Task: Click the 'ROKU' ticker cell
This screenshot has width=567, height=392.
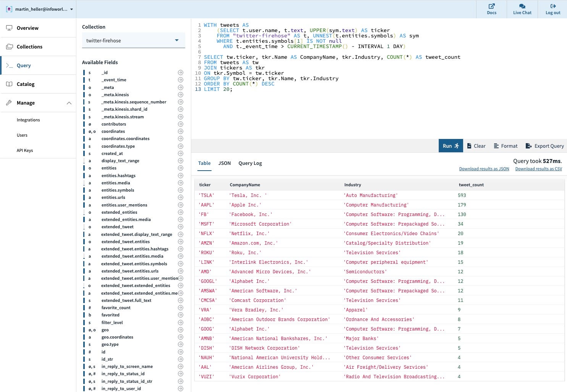Action: click(207, 253)
